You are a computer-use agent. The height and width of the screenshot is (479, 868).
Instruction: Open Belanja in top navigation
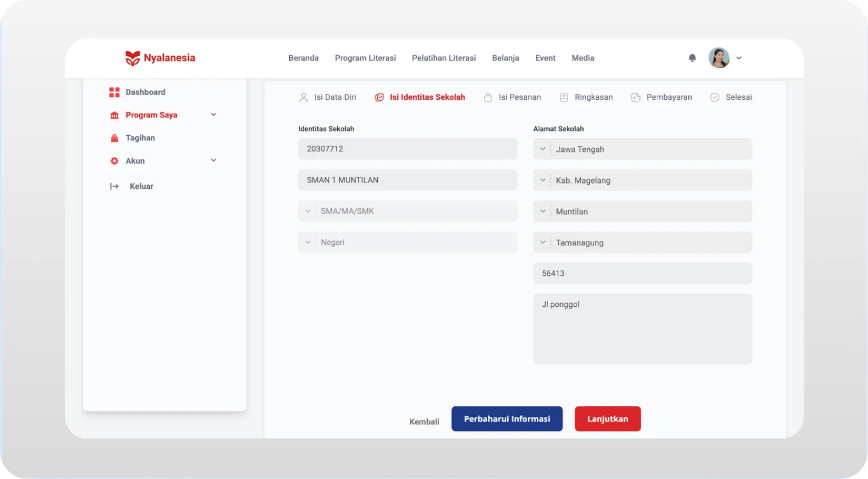pyautogui.click(x=506, y=58)
